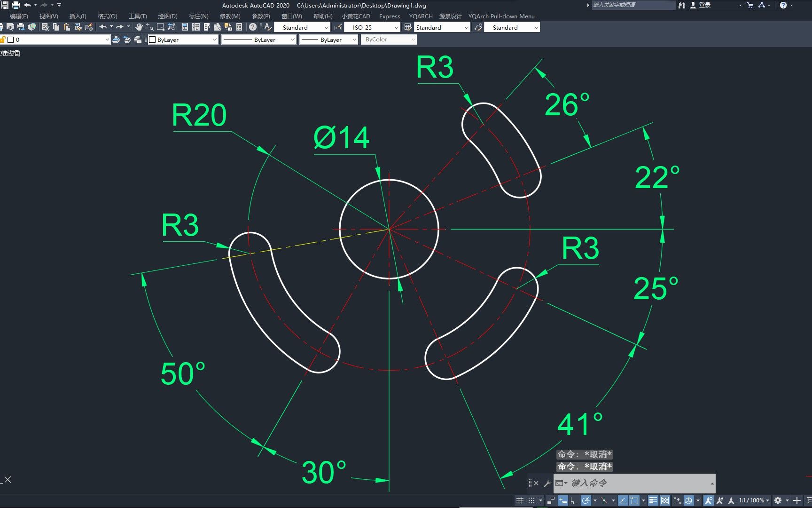Open the ByLayer color swatch dropdown

tap(184, 40)
